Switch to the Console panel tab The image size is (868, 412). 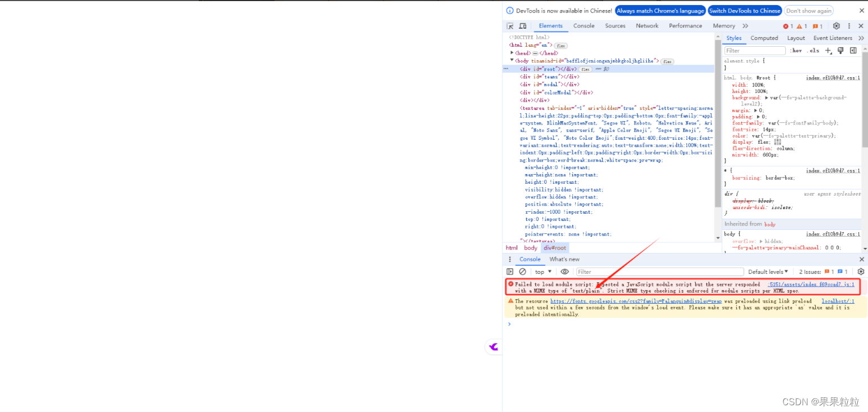pyautogui.click(x=584, y=26)
